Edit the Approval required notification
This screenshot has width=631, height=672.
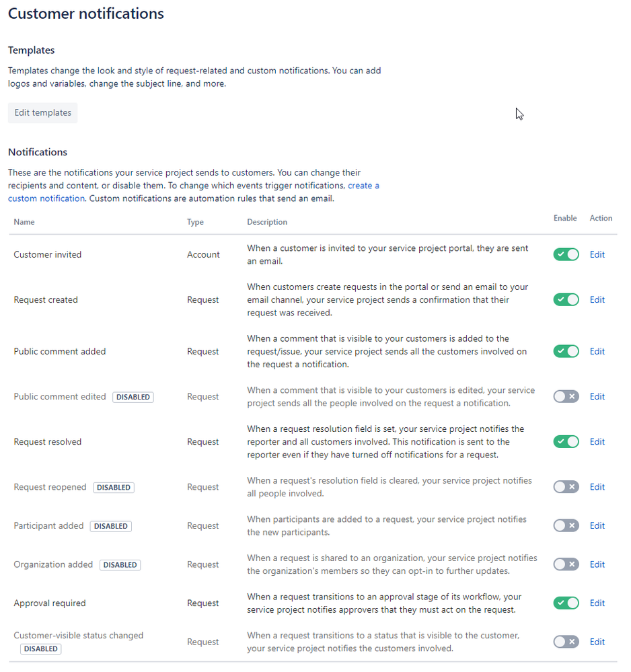(x=597, y=603)
